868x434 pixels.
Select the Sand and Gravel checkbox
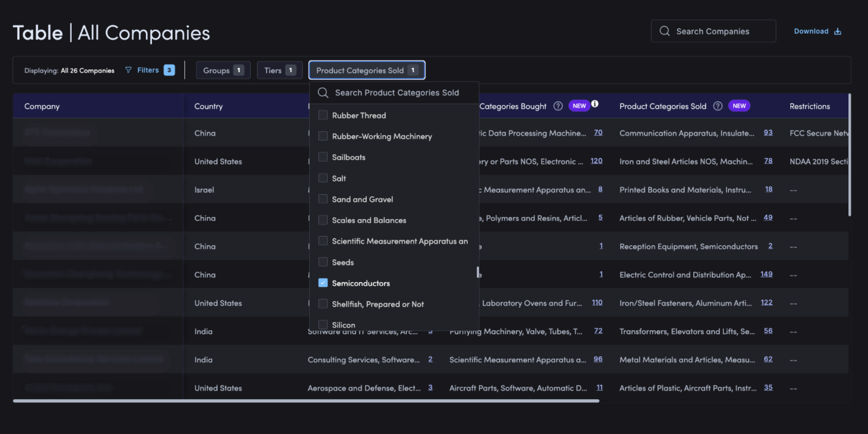(323, 199)
